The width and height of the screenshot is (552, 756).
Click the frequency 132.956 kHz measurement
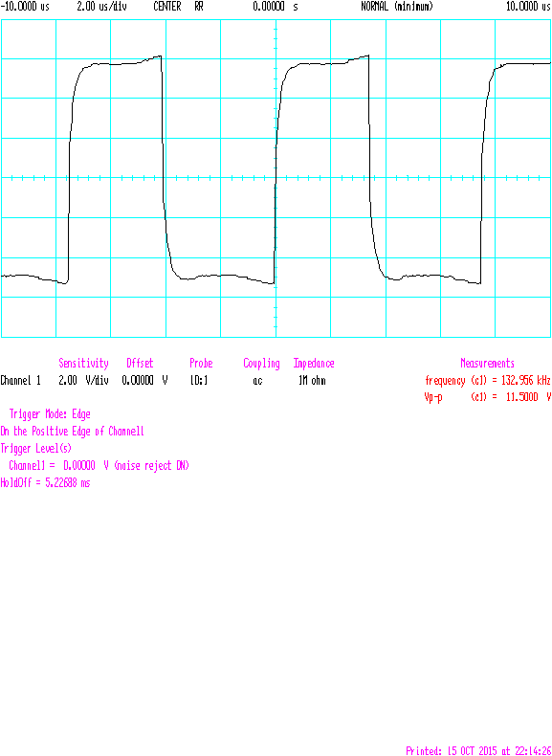488,381
